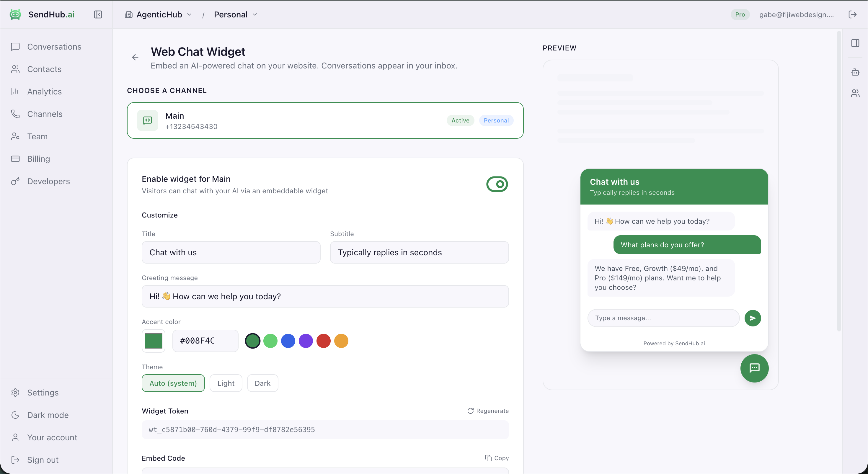
Task: Select the Light theme option
Action: (x=226, y=383)
